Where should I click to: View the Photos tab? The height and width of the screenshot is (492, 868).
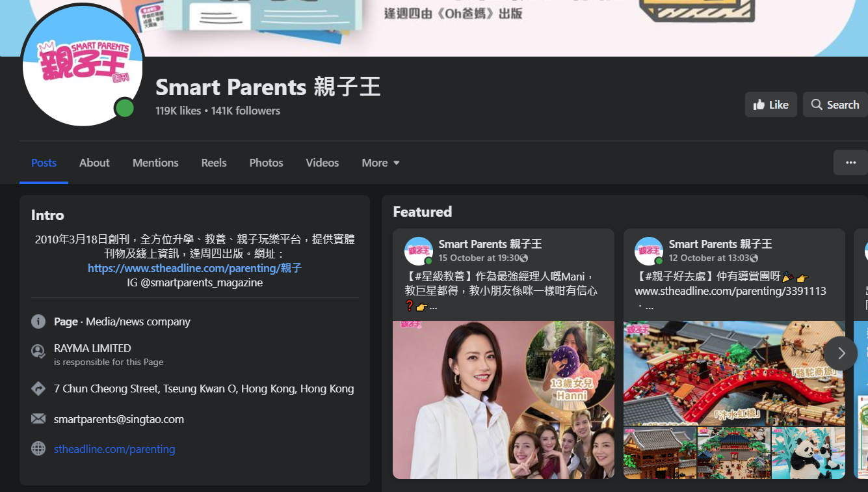266,163
